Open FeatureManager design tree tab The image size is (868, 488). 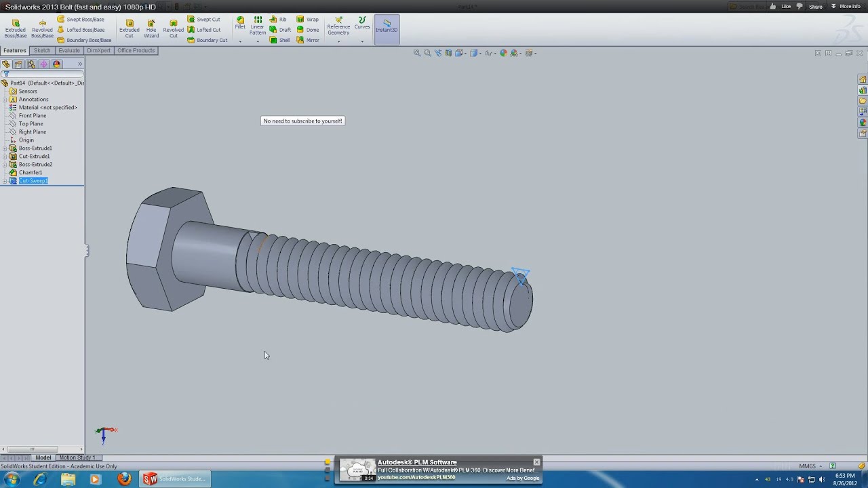point(6,64)
